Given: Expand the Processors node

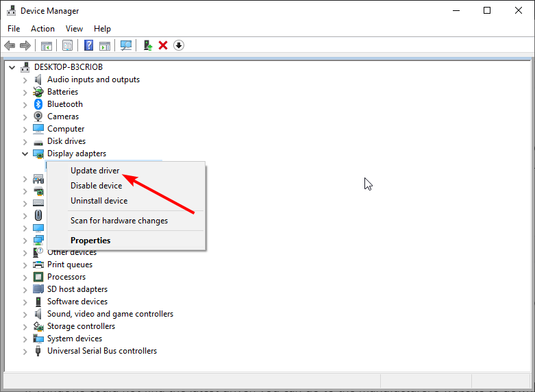Looking at the screenshot, I should (25, 278).
